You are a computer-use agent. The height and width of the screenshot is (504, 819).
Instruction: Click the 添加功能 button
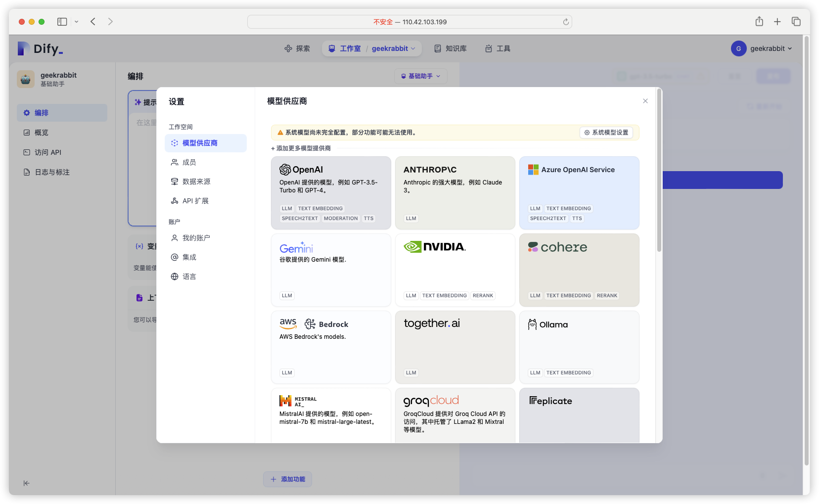click(287, 479)
